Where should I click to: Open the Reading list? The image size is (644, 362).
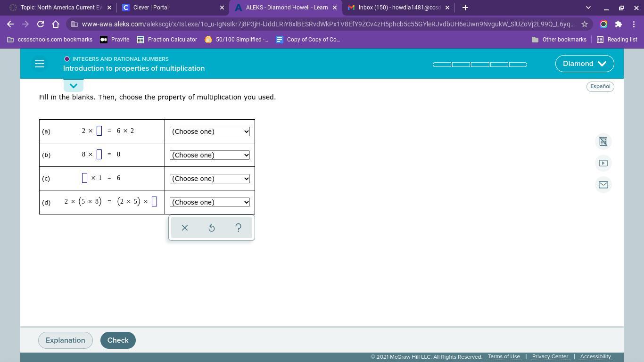[617, 40]
